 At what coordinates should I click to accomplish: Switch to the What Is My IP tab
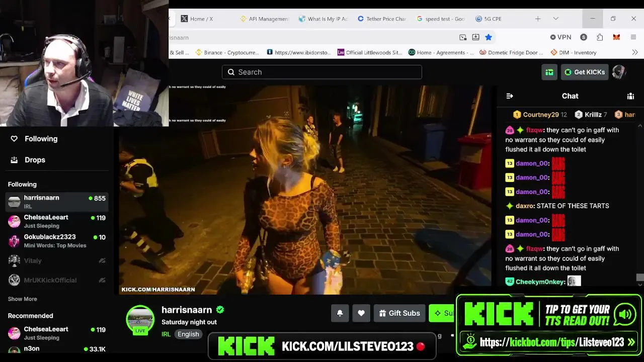(x=323, y=19)
